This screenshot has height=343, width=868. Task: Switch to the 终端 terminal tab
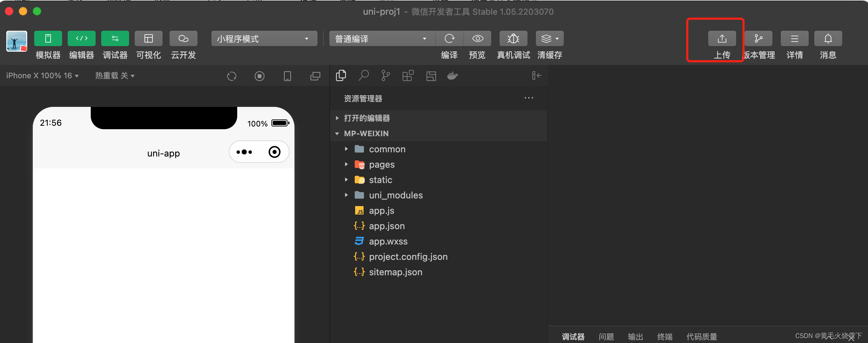[665, 336]
